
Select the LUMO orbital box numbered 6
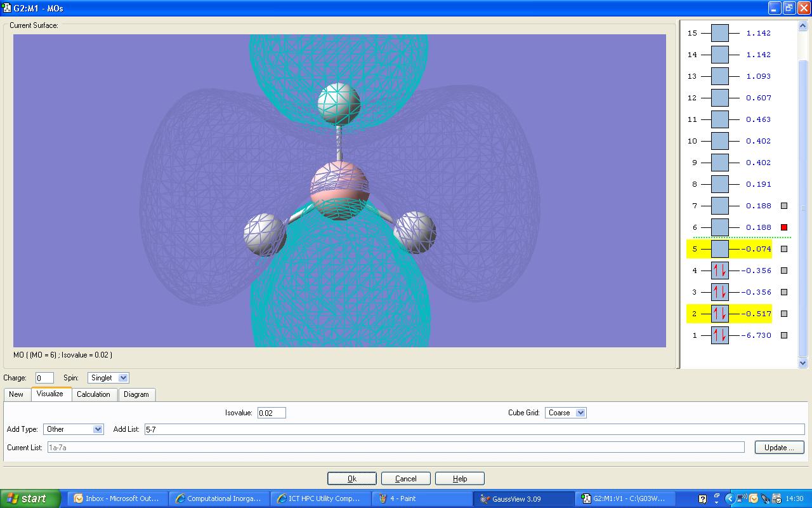click(719, 227)
